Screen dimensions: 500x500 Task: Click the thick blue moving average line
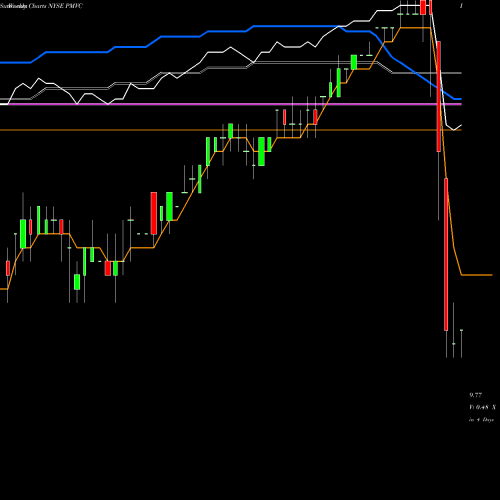click(x=231, y=30)
